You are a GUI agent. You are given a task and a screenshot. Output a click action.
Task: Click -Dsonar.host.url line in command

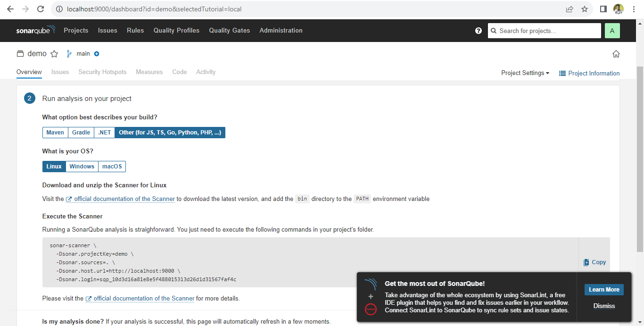[x=118, y=271]
